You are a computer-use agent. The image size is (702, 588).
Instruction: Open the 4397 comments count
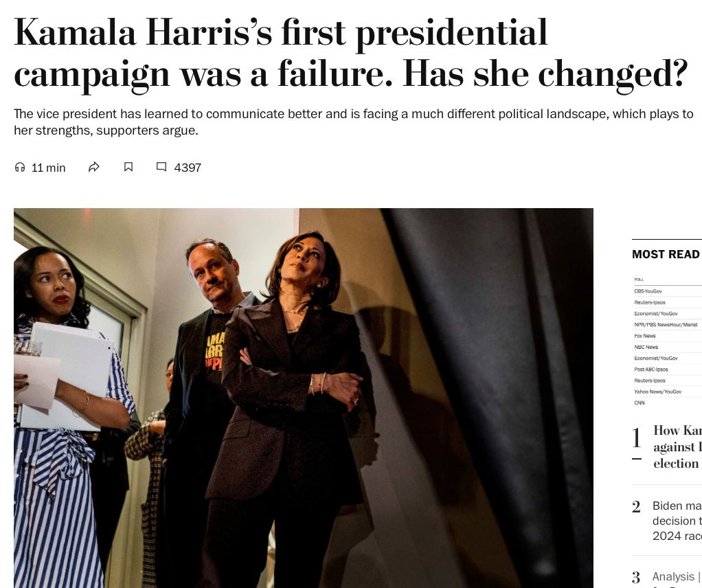(188, 168)
